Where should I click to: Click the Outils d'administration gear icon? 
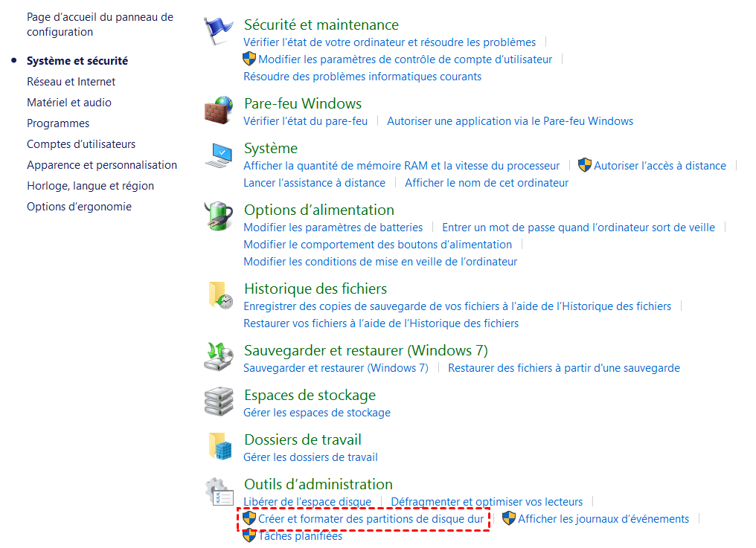point(220,491)
